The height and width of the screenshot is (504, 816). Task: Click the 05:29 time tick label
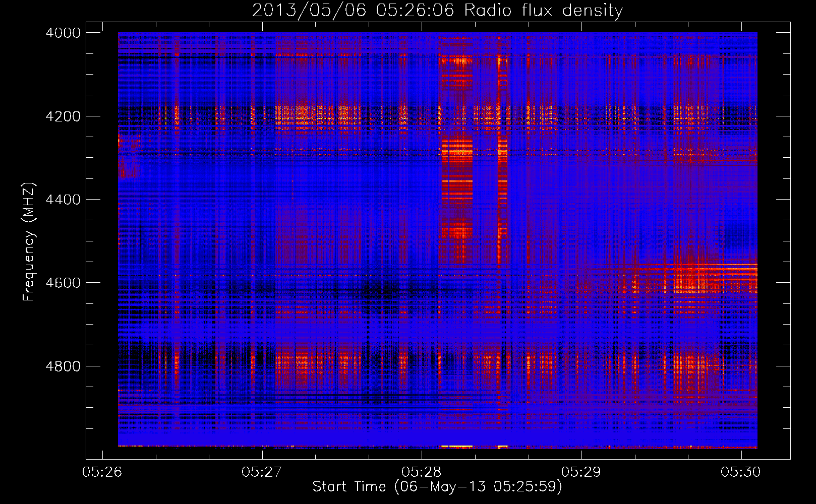pyautogui.click(x=581, y=472)
